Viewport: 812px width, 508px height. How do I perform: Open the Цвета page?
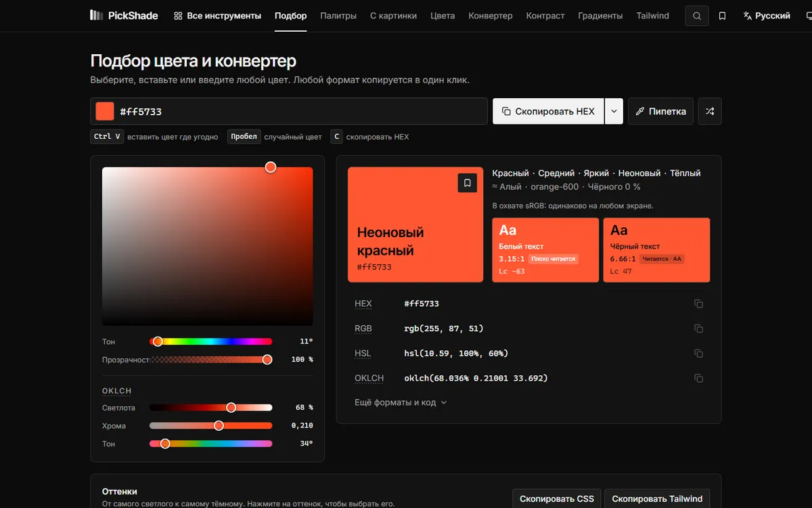443,16
